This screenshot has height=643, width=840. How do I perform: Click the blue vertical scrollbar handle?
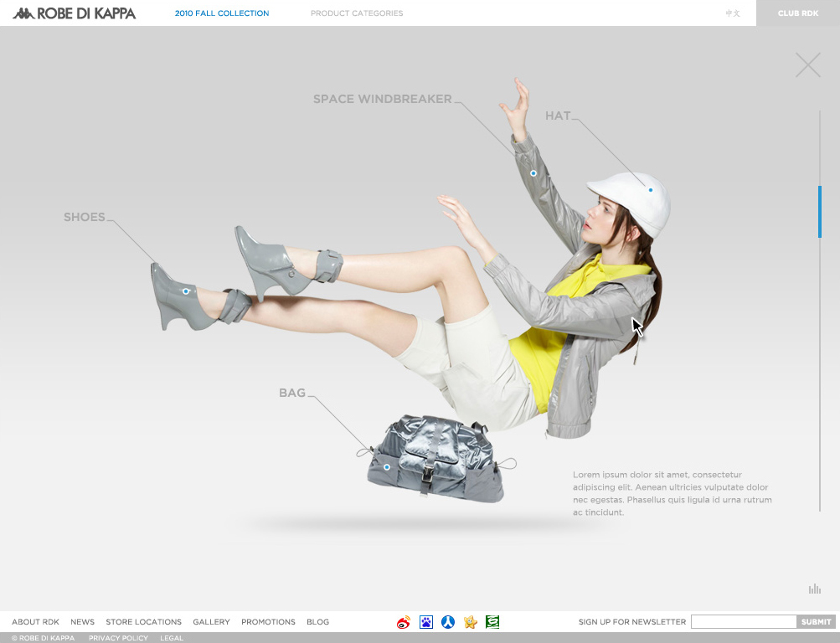pos(820,212)
